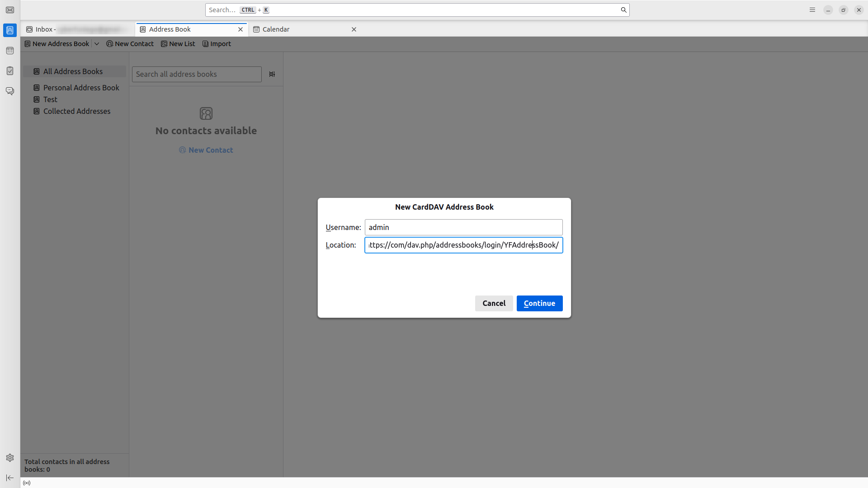Viewport: 868px width, 488px height.
Task: Select the Address Book space icon
Action: pos(10,30)
